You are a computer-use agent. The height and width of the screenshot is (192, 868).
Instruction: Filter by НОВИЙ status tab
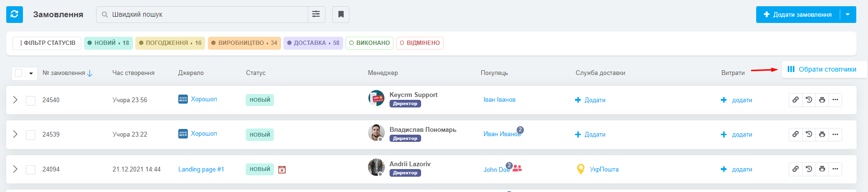[x=108, y=43]
